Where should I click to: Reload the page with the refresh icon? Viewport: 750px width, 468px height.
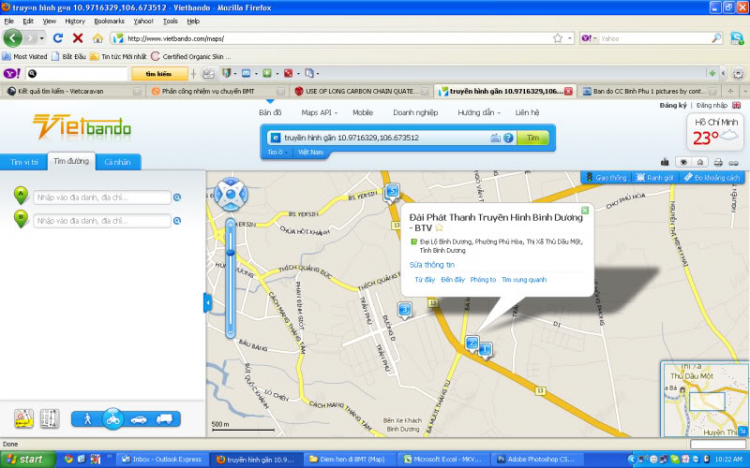pyautogui.click(x=58, y=38)
